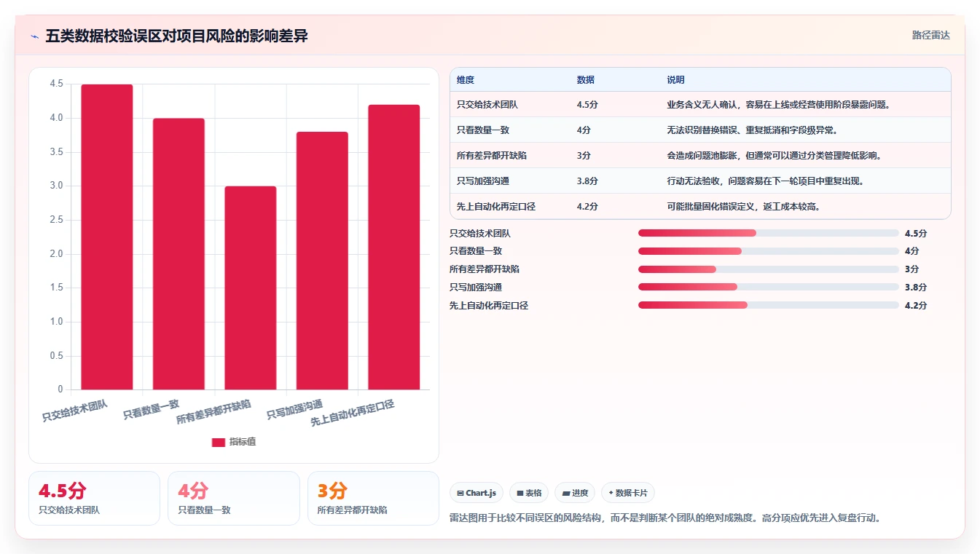Click the blue icon beside the page title
The width and height of the screenshot is (980, 554).
point(34,36)
